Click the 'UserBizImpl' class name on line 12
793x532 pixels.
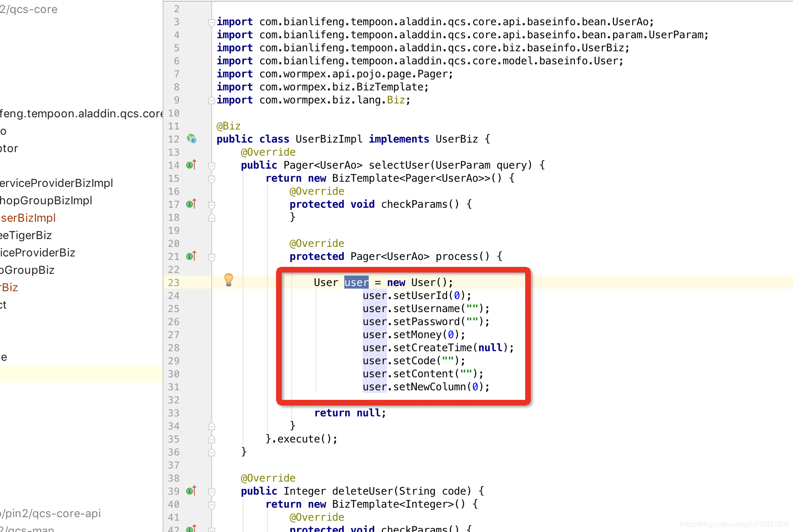(x=329, y=139)
